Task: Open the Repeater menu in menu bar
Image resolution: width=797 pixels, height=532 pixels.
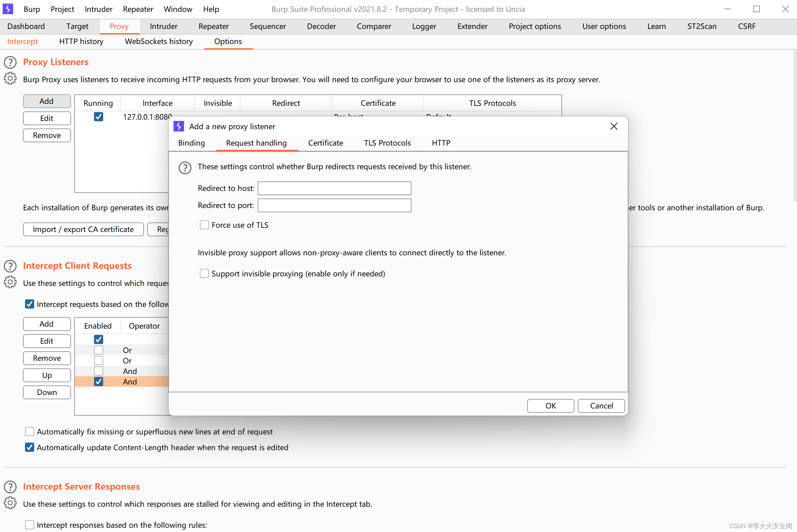Action: point(138,9)
